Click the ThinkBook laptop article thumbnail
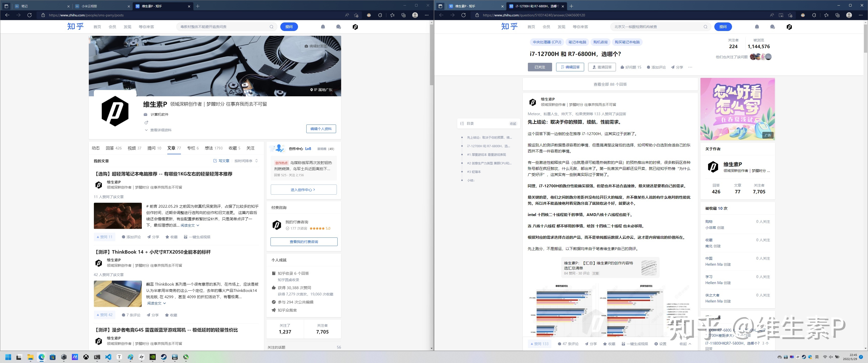Viewport: 868px width, 363px height. point(118,294)
